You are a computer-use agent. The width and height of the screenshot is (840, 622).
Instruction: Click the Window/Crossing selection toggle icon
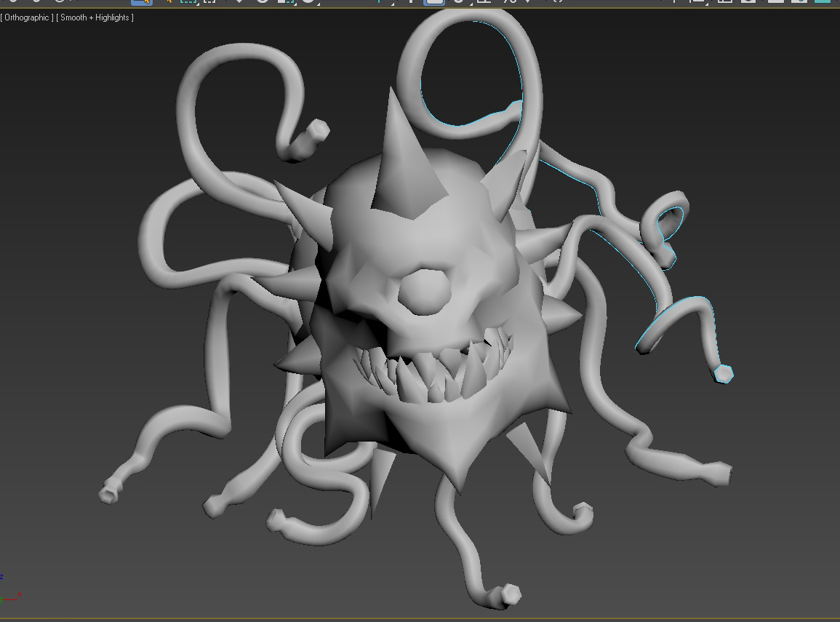click(209, 1)
